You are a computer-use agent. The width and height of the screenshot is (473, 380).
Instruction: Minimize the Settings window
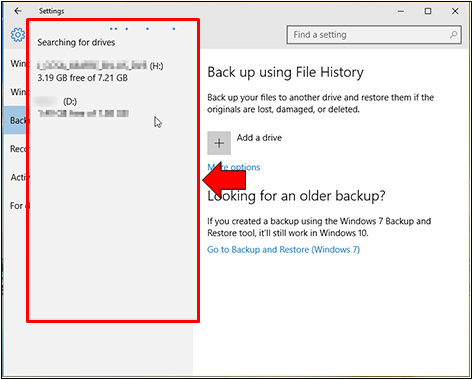click(x=401, y=11)
